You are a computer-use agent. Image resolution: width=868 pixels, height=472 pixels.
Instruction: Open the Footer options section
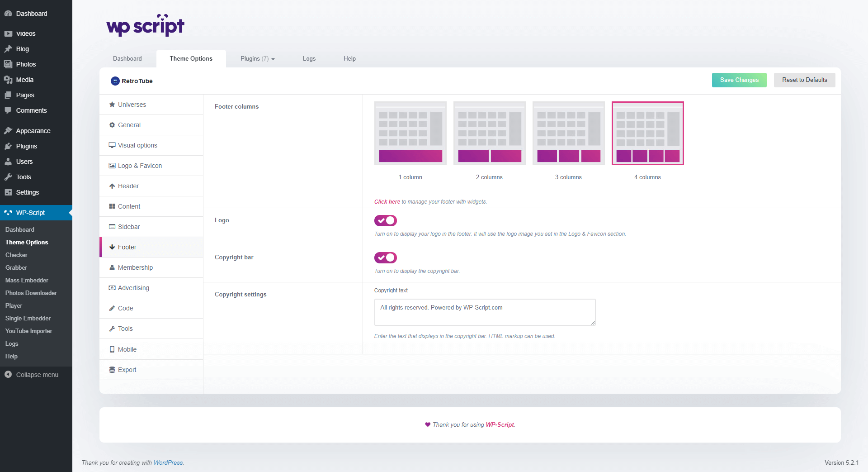pos(151,247)
